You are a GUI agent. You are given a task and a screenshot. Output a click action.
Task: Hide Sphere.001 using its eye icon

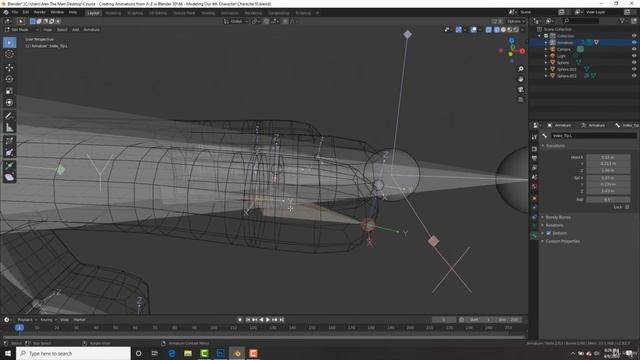tap(634, 69)
